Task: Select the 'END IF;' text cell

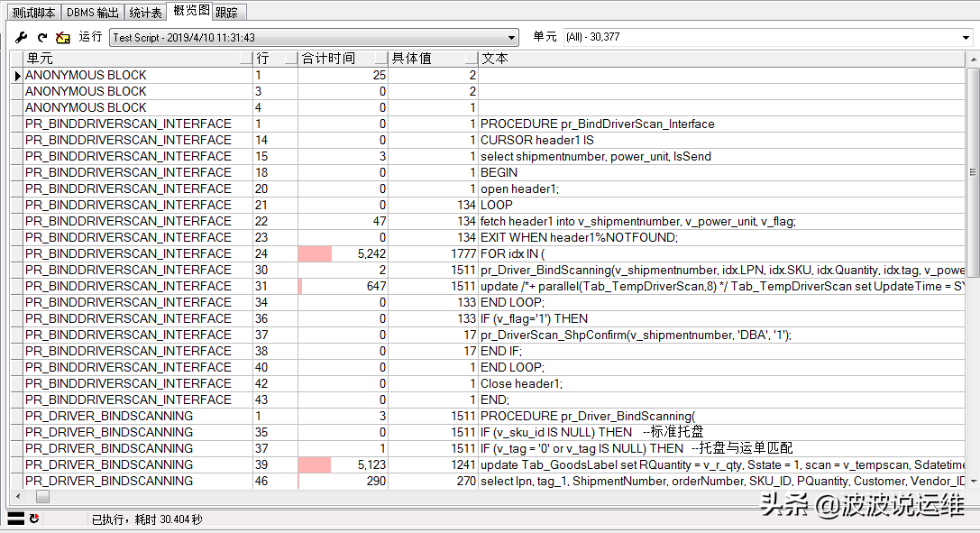Action: coord(722,351)
